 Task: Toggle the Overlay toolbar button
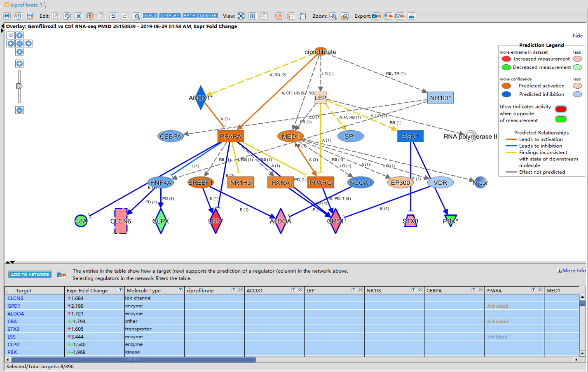tap(170, 16)
